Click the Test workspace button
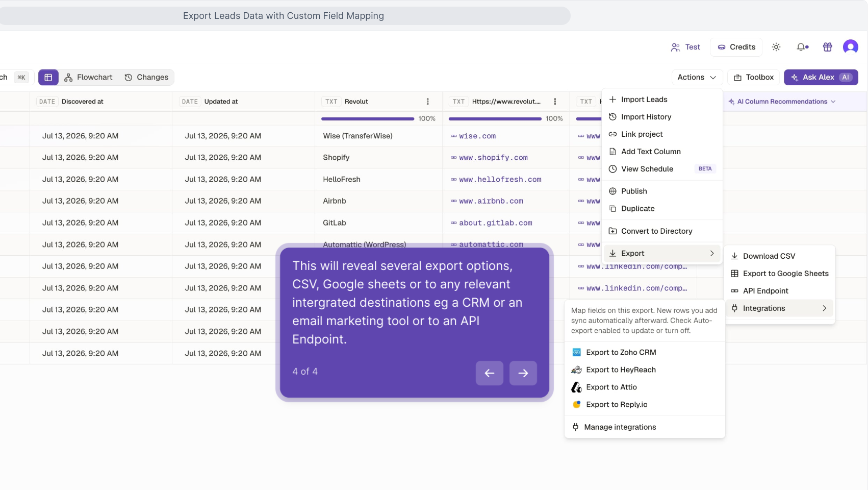868x490 pixels. 685,47
